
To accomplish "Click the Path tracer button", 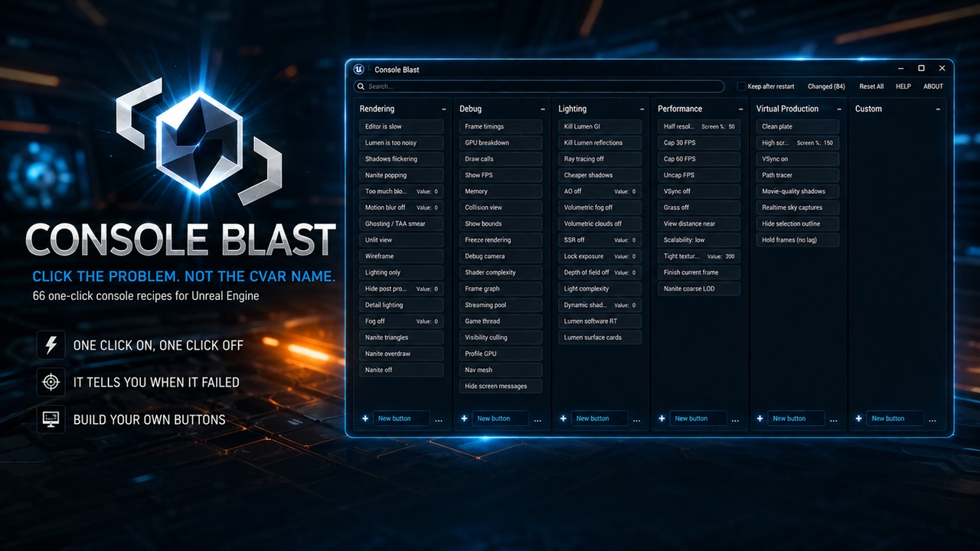I will (797, 175).
